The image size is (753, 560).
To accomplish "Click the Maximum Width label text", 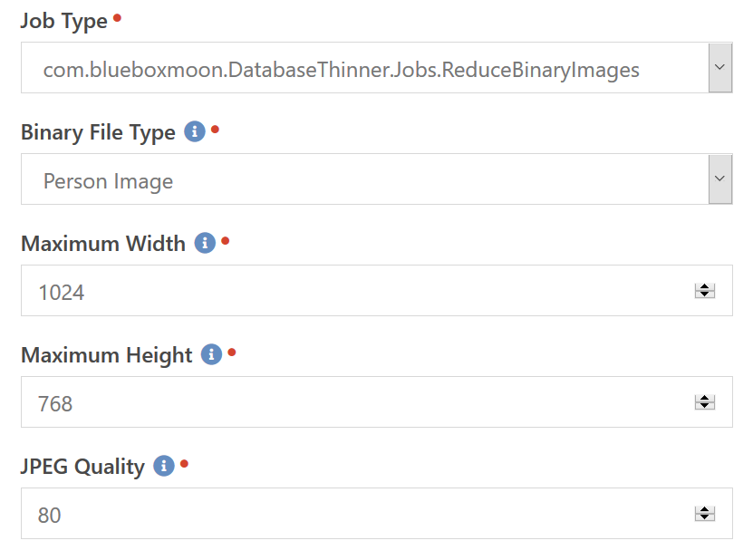I will pos(102,244).
